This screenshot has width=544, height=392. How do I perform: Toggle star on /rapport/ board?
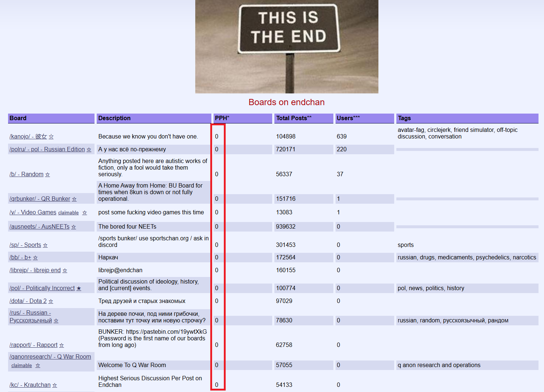(62, 345)
